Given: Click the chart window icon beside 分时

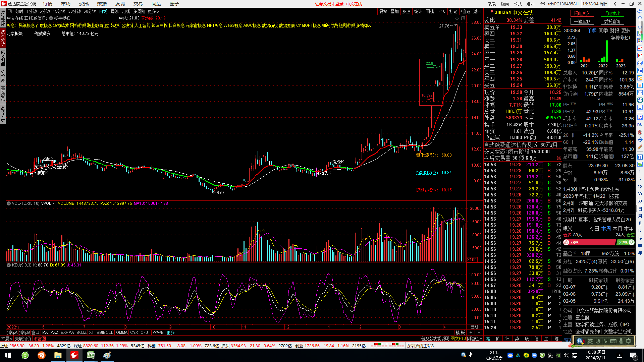Looking at the screenshot, I should [x=10, y=11].
